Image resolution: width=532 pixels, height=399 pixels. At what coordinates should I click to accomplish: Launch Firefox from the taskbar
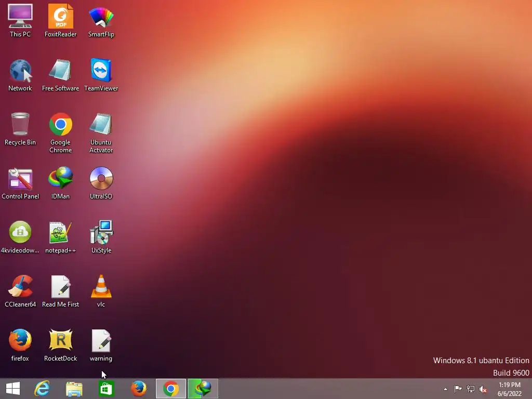click(x=139, y=389)
